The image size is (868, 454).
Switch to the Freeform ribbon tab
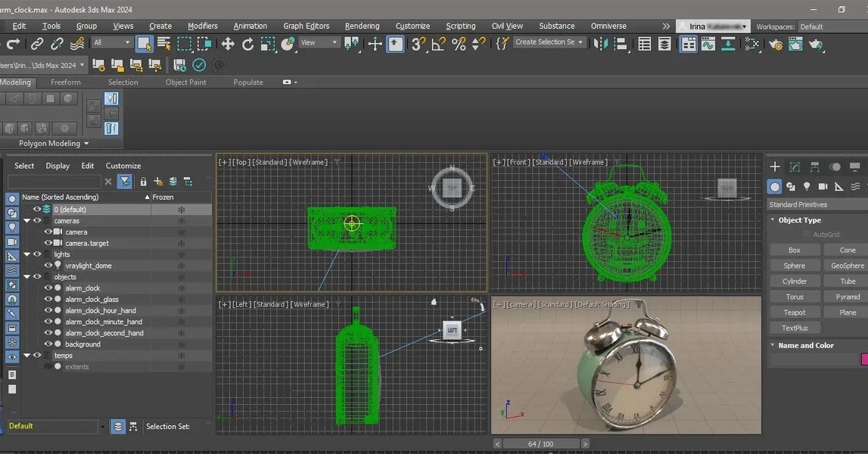[65, 82]
